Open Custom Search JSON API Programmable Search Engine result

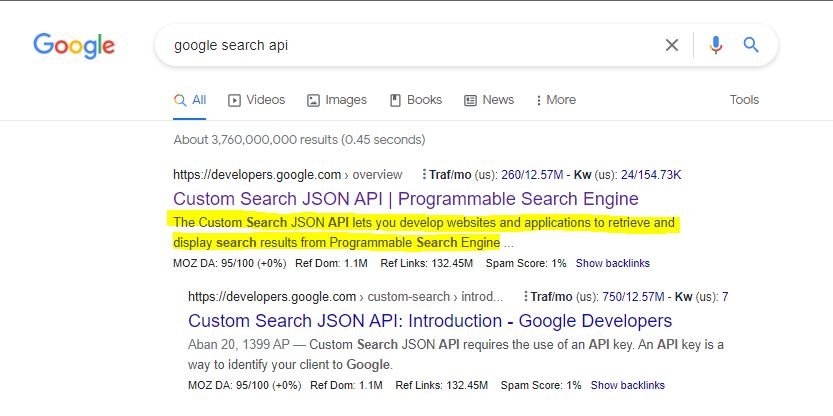406,199
